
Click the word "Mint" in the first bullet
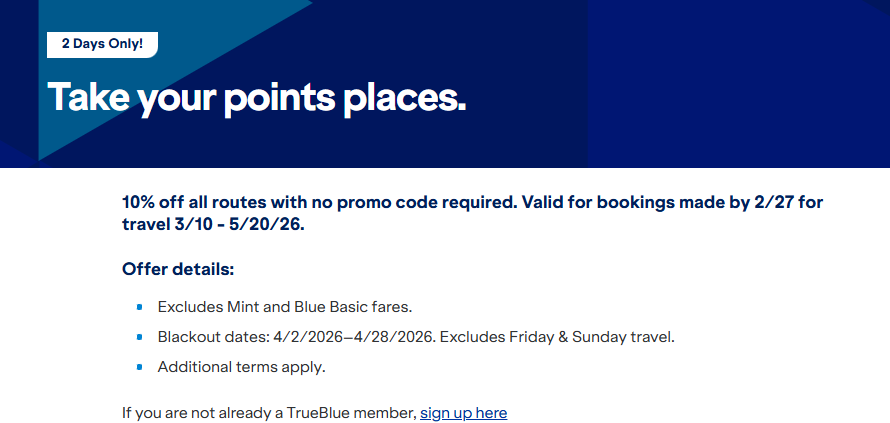(240, 306)
